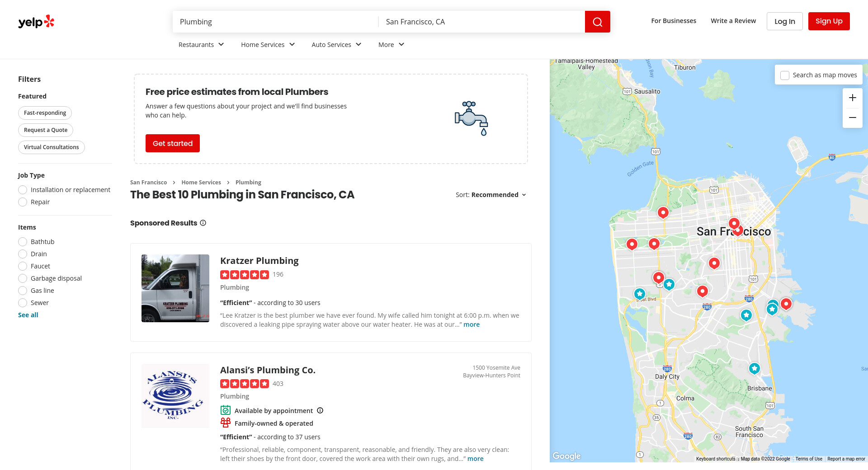Open the Sort Recommended dropdown

point(491,195)
